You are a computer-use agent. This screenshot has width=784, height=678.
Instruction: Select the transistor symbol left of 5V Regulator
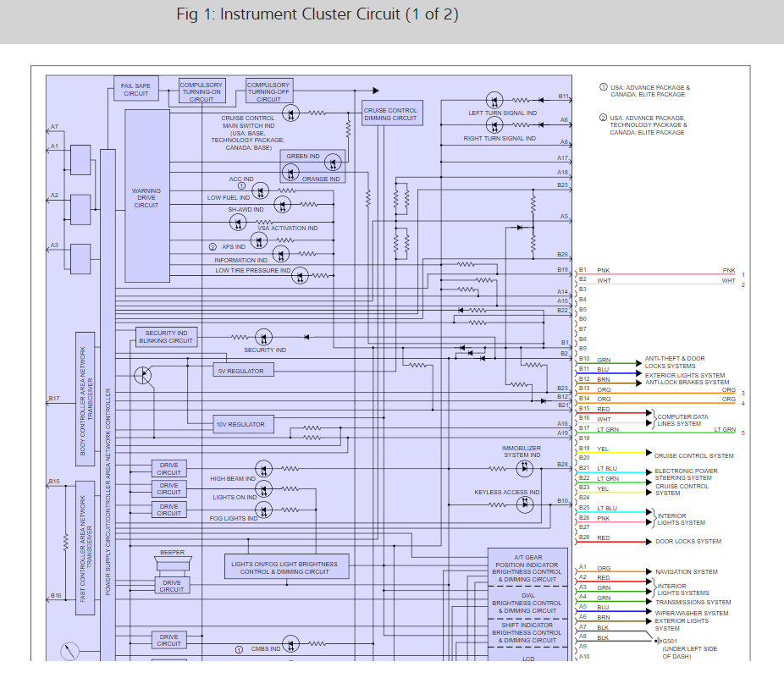click(x=143, y=375)
